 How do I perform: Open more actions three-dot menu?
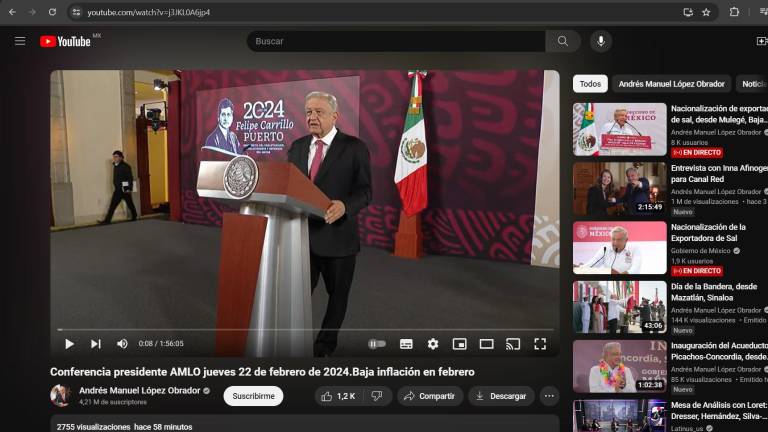pyautogui.click(x=549, y=396)
